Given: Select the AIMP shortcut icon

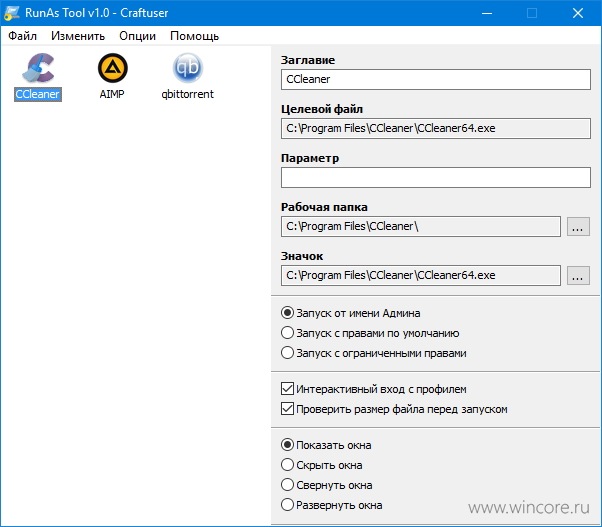Looking at the screenshot, I should pyautogui.click(x=112, y=68).
